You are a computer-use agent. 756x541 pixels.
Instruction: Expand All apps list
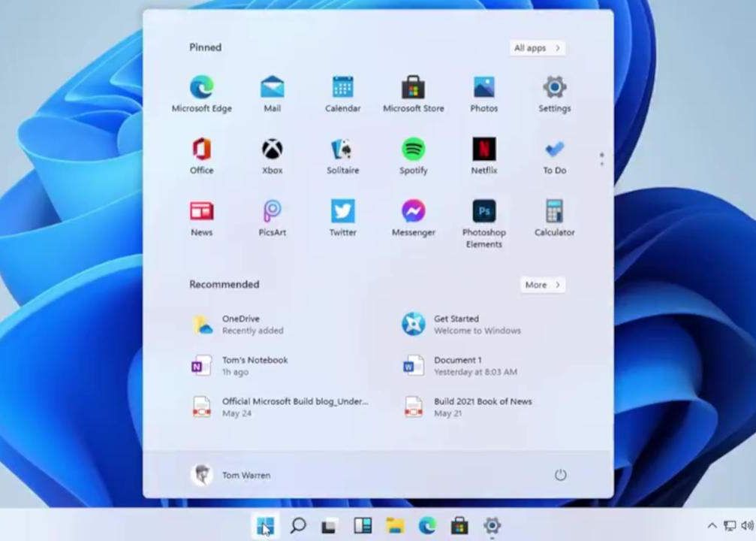click(x=536, y=47)
